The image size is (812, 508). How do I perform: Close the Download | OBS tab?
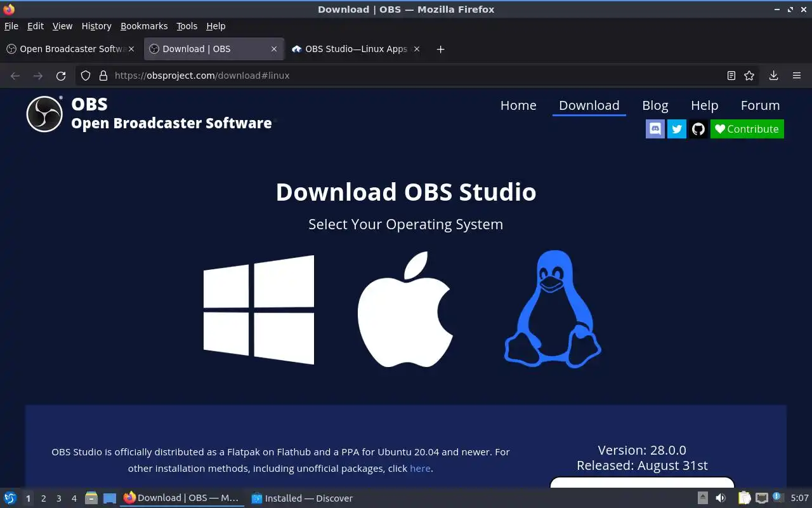pyautogui.click(x=274, y=49)
